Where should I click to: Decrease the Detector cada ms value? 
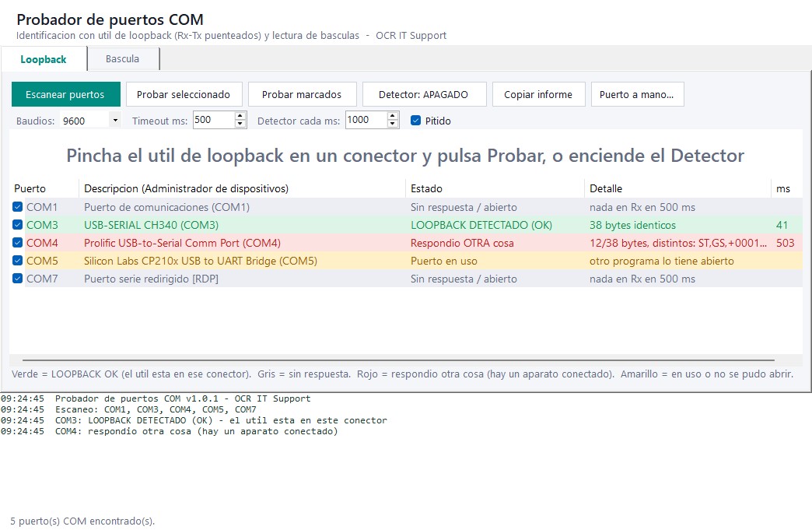coord(393,124)
